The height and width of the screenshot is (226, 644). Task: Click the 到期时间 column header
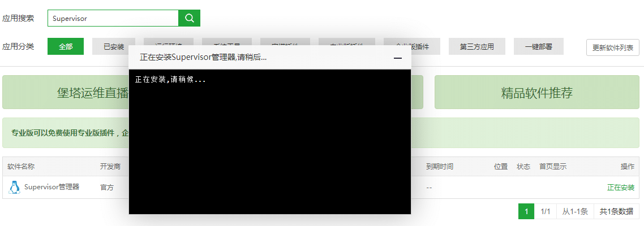(x=440, y=167)
